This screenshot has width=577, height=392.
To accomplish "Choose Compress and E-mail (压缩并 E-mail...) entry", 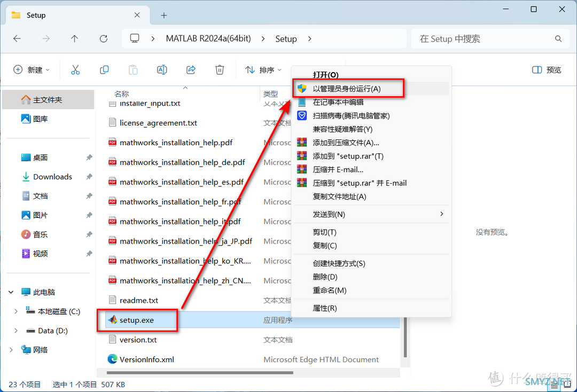I will coord(371,169).
